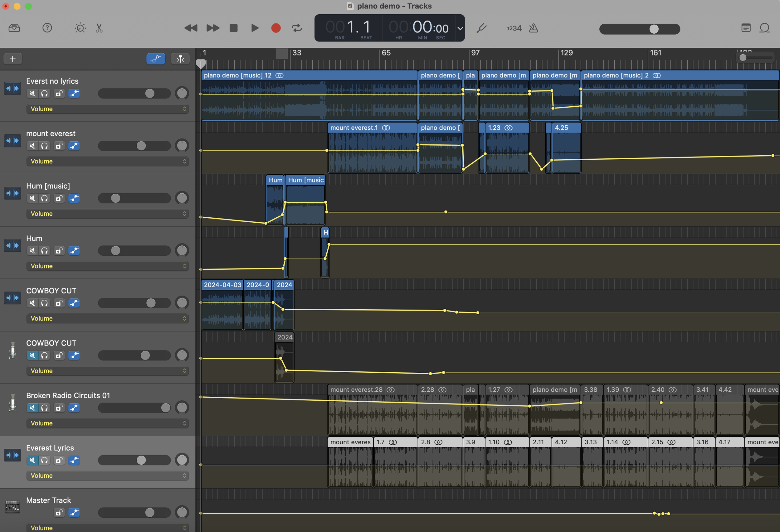Open the Loop Browser icon
The width and height of the screenshot is (780, 532).
[x=764, y=28]
